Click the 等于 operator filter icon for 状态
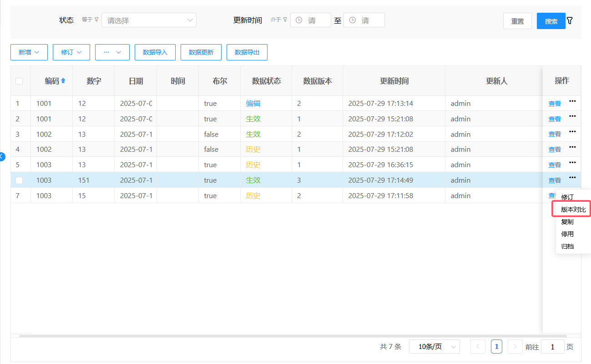 click(x=96, y=20)
